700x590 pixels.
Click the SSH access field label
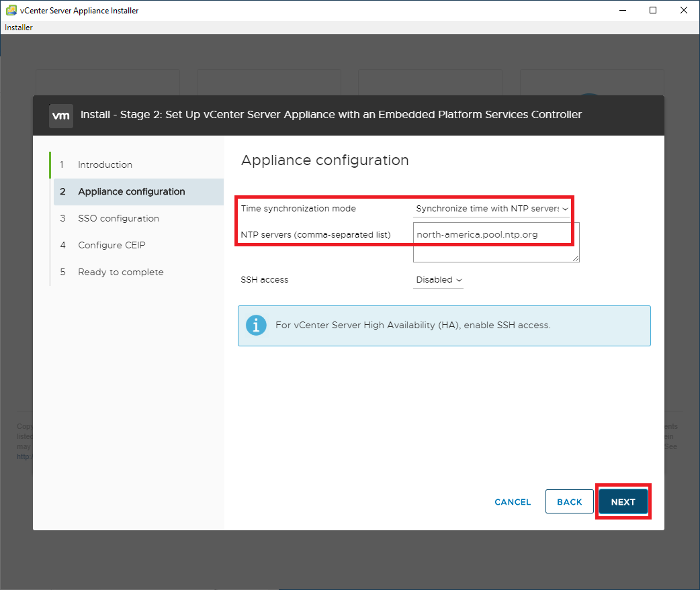[265, 280]
